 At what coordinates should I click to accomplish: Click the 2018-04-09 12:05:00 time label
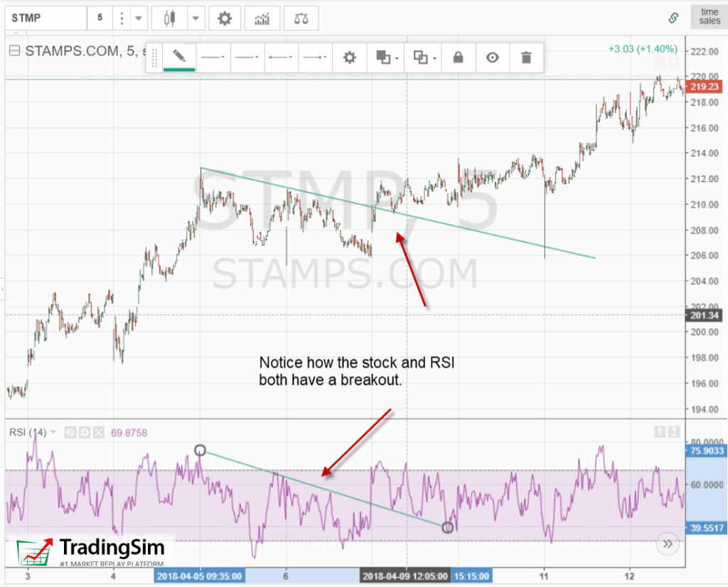tap(405, 576)
